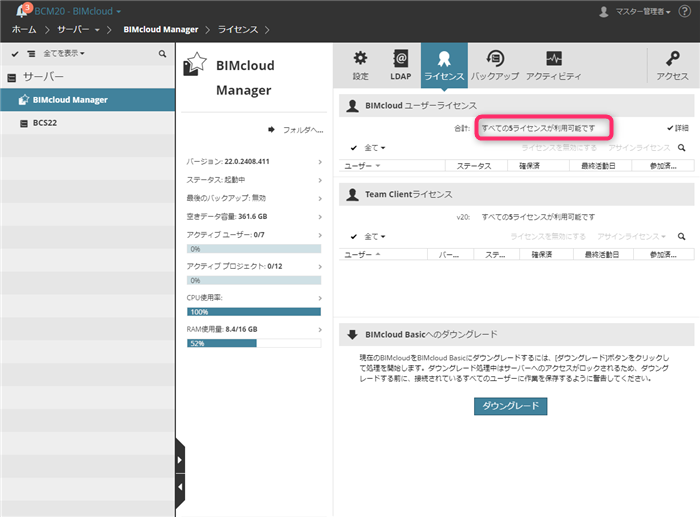Click the BIMcloud Basic downgrade arrow icon
700x517 pixels.
click(352, 335)
